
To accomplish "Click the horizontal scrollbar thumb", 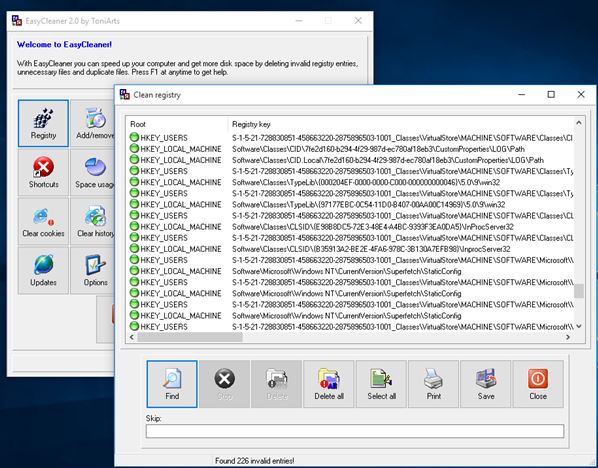I will (190, 337).
